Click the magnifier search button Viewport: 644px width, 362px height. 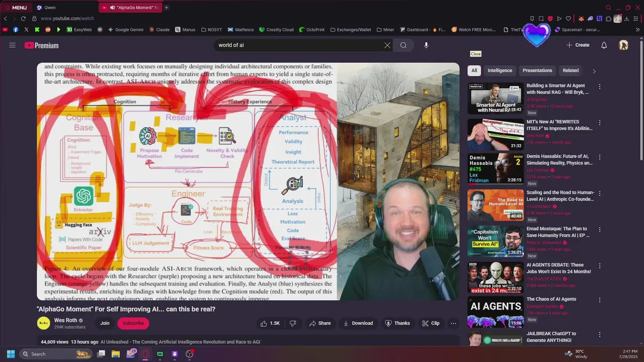(x=404, y=45)
